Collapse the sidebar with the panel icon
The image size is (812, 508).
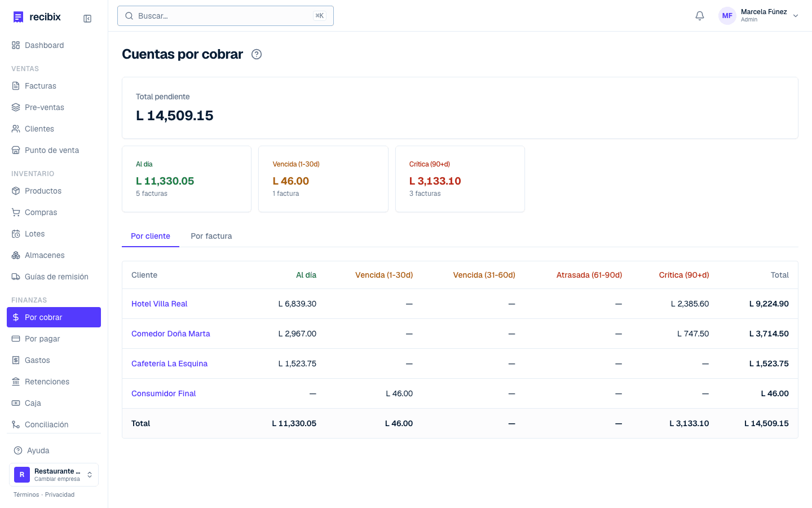pos(87,19)
